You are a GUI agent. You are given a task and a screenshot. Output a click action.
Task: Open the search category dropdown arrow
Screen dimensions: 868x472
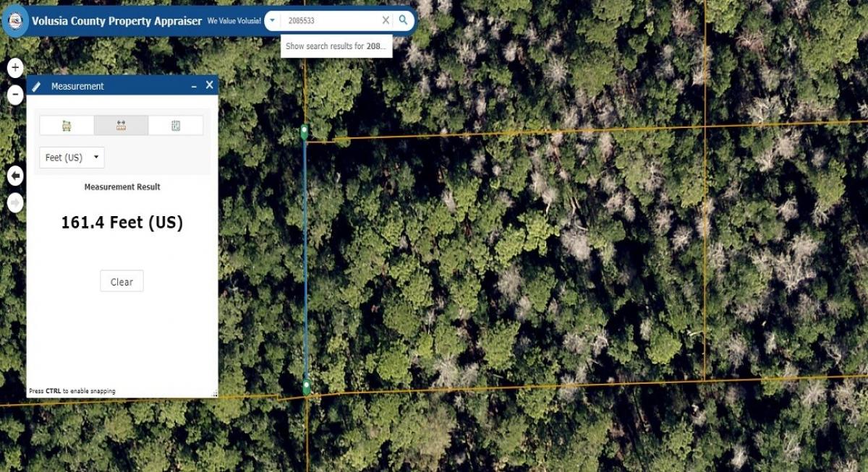pyautogui.click(x=271, y=20)
